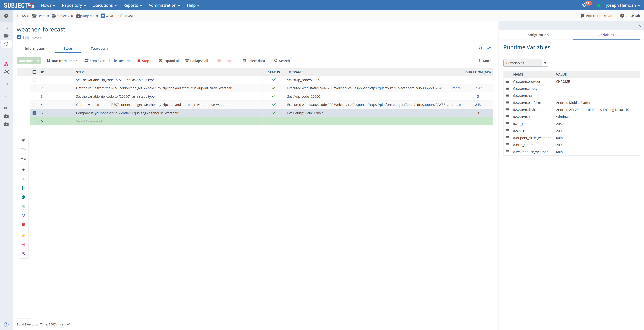
Task: Open the All Variables dropdown
Action: pyautogui.click(x=525, y=63)
